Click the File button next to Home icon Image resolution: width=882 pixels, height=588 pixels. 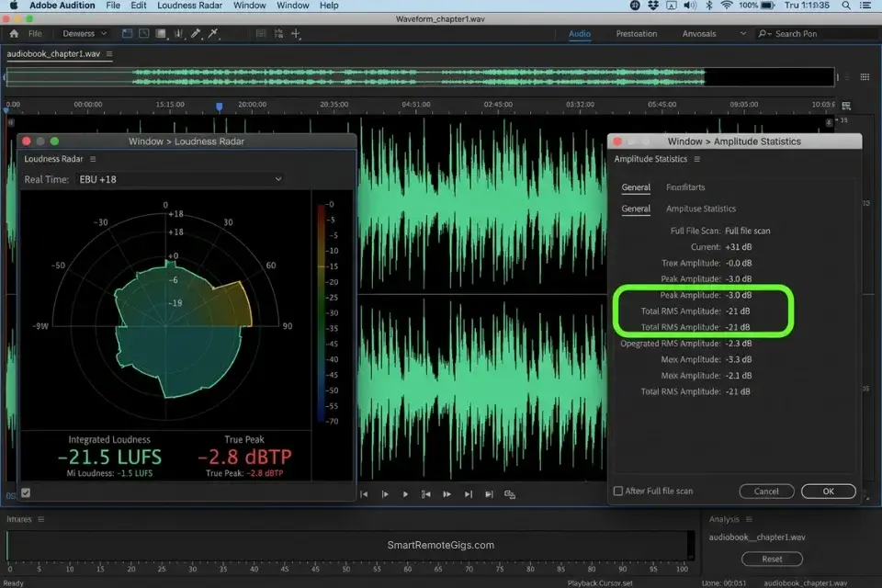(x=35, y=34)
